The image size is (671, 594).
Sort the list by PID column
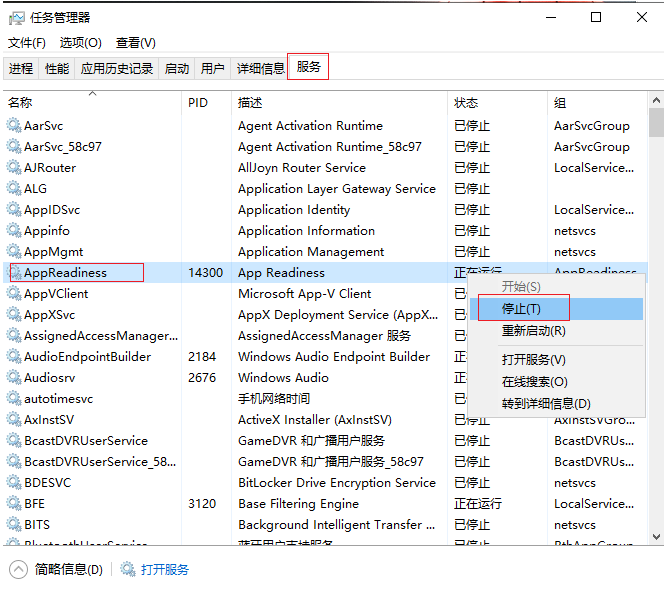click(x=197, y=103)
